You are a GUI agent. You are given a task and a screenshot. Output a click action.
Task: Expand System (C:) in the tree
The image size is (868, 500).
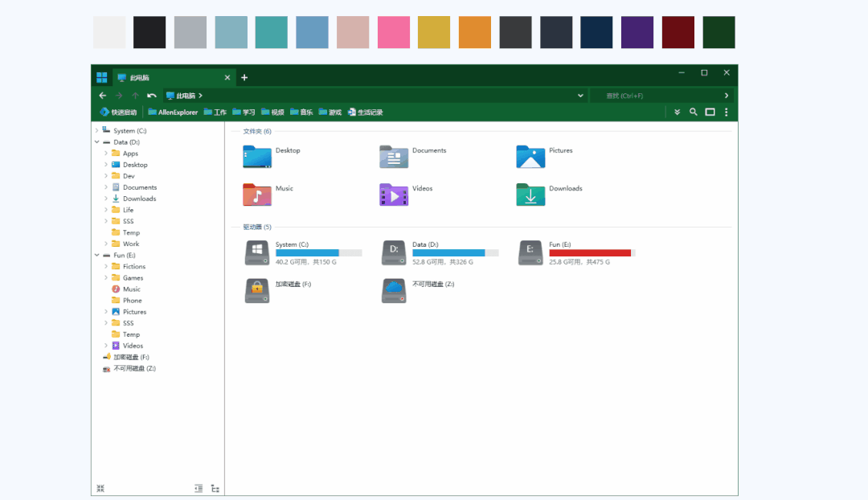97,131
